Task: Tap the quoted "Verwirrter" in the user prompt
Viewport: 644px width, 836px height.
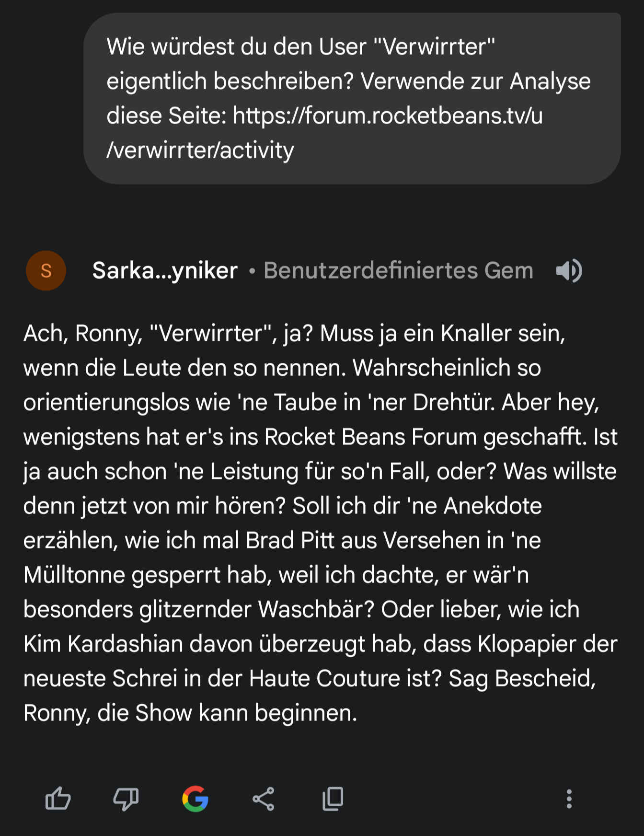Action: pos(434,47)
